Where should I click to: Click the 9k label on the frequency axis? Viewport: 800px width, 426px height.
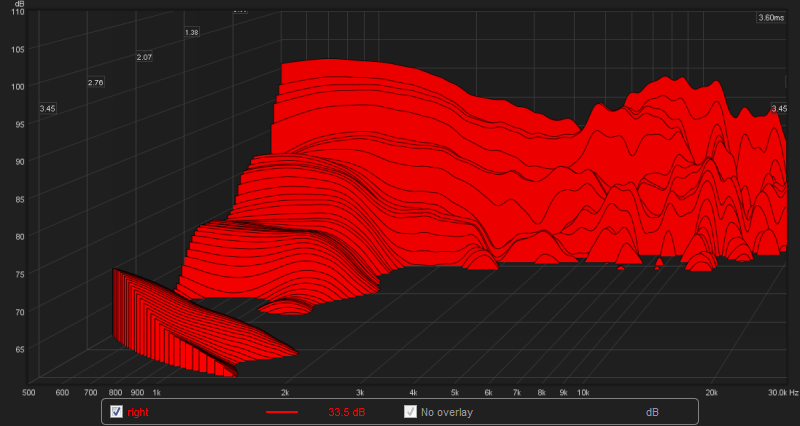pyautogui.click(x=563, y=393)
